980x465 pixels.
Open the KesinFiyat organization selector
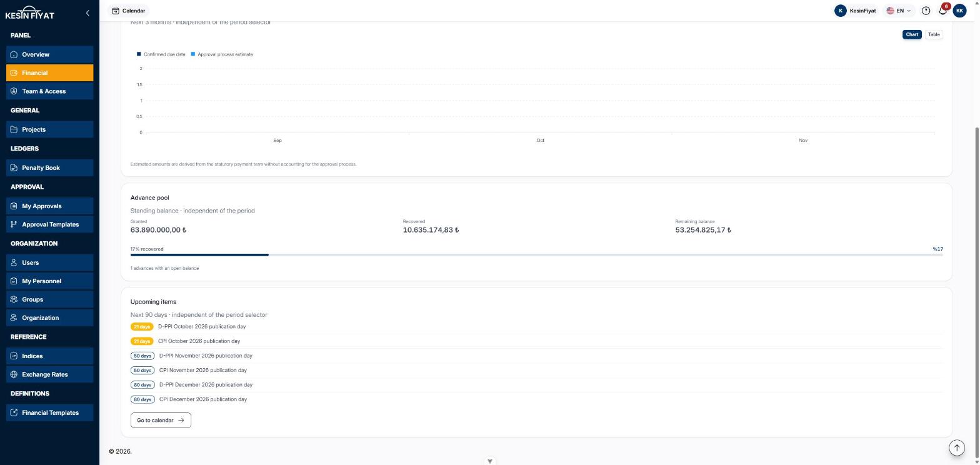coord(855,11)
